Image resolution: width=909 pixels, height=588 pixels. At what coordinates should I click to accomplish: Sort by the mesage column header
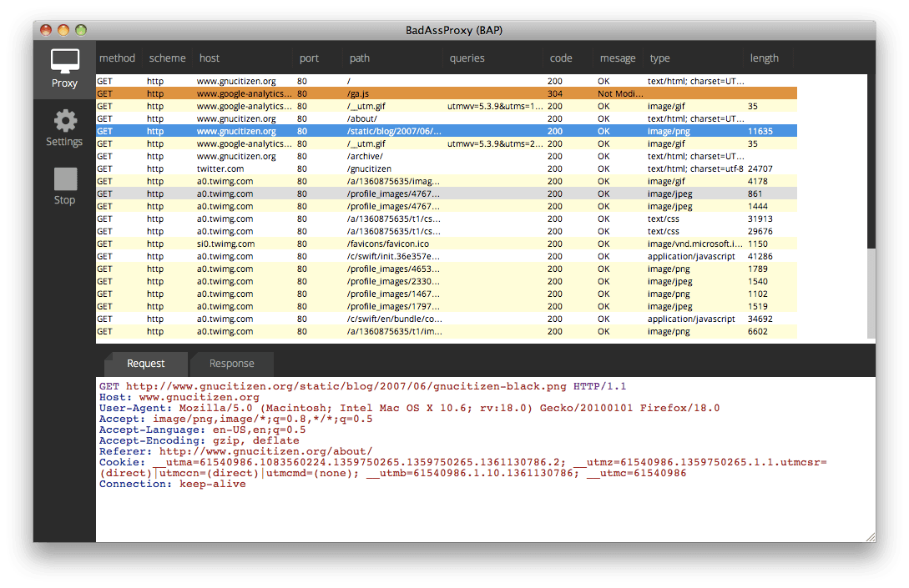tap(618, 58)
